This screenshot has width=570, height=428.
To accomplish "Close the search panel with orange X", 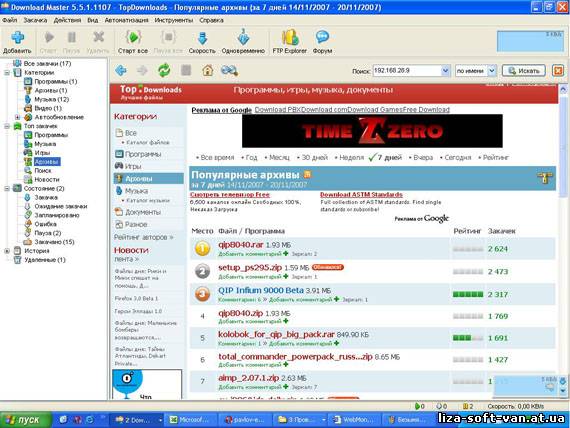I will coord(558,71).
